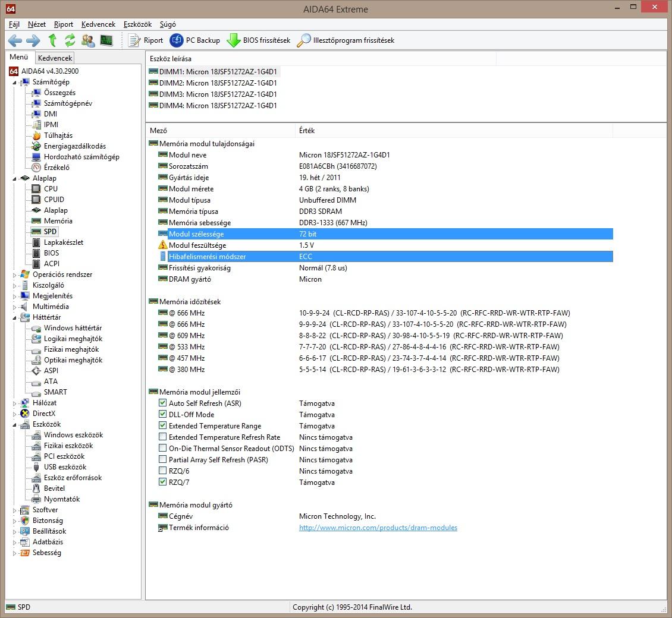672x618 pixels.
Task: Toggle Partial Array Self Refresh checkbox
Action: click(162, 459)
